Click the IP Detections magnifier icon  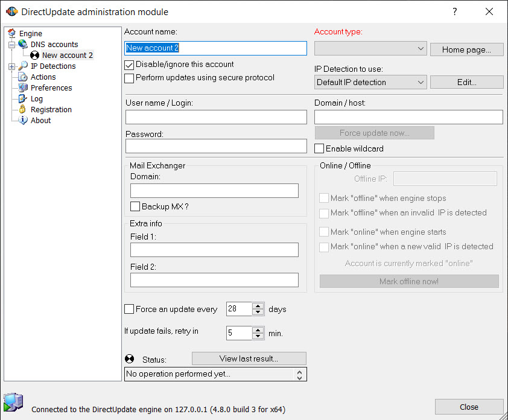click(23, 66)
